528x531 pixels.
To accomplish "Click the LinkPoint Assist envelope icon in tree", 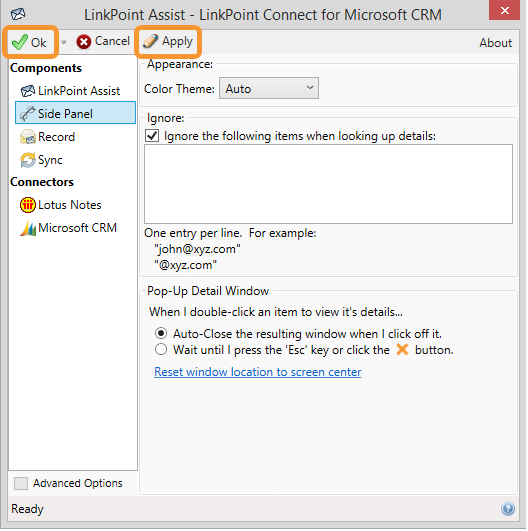I will point(28,91).
